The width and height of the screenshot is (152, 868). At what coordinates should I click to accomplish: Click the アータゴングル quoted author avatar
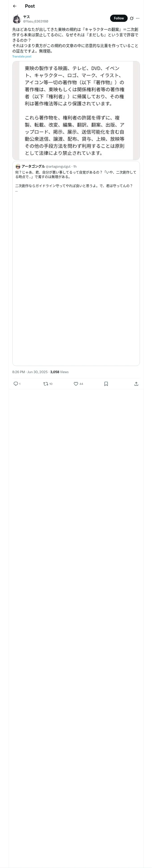click(18, 167)
